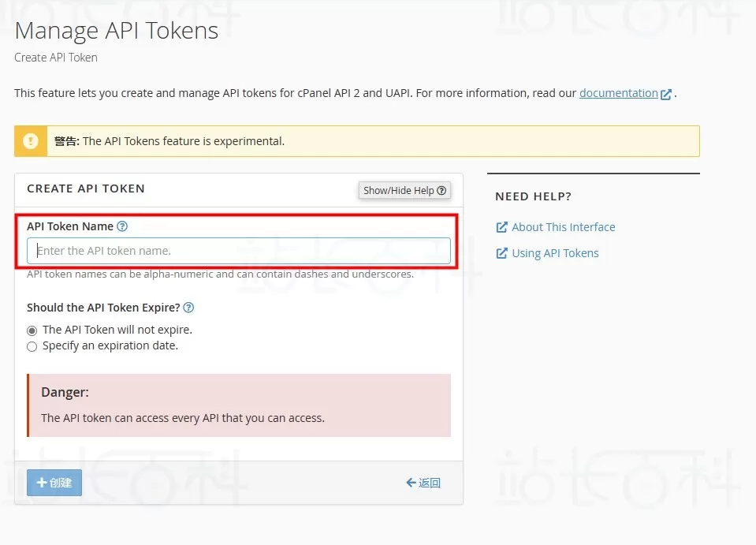The width and height of the screenshot is (756, 545).
Task: Open Using API Tokens help link
Action: point(555,253)
